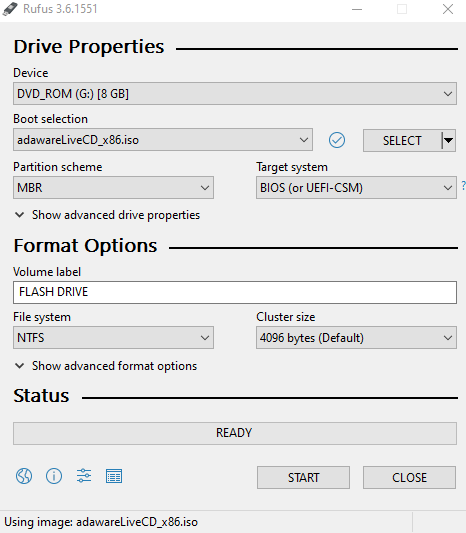Show the log window icon
466x533 pixels.
[114, 476]
